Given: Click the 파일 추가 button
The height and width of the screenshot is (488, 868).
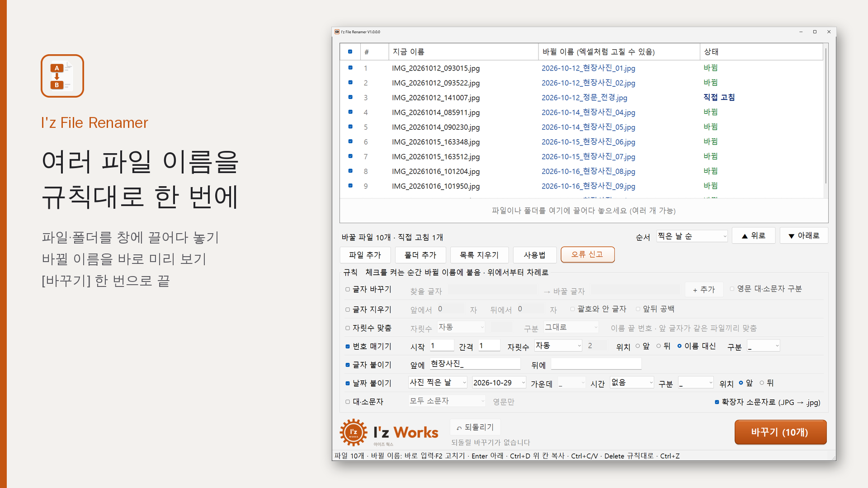Looking at the screenshot, I should tap(365, 255).
